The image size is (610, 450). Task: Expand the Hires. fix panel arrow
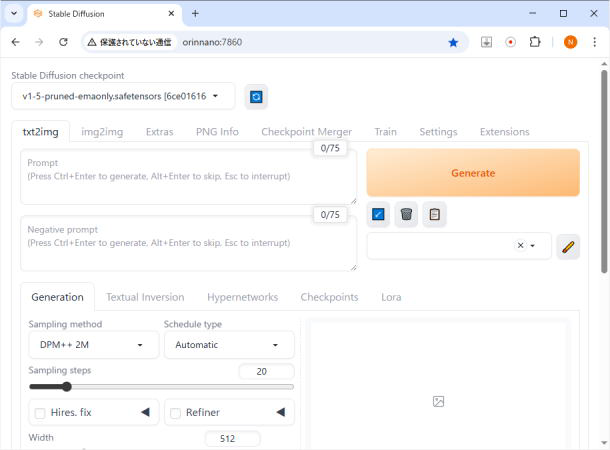pos(145,412)
